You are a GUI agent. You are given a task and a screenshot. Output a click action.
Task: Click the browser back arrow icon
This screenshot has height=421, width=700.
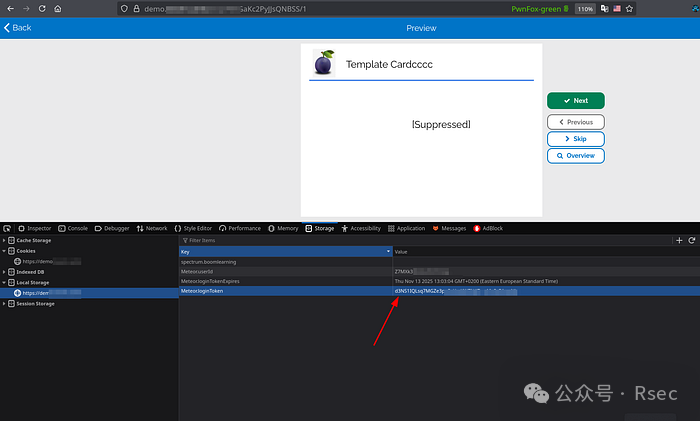click(x=8, y=8)
